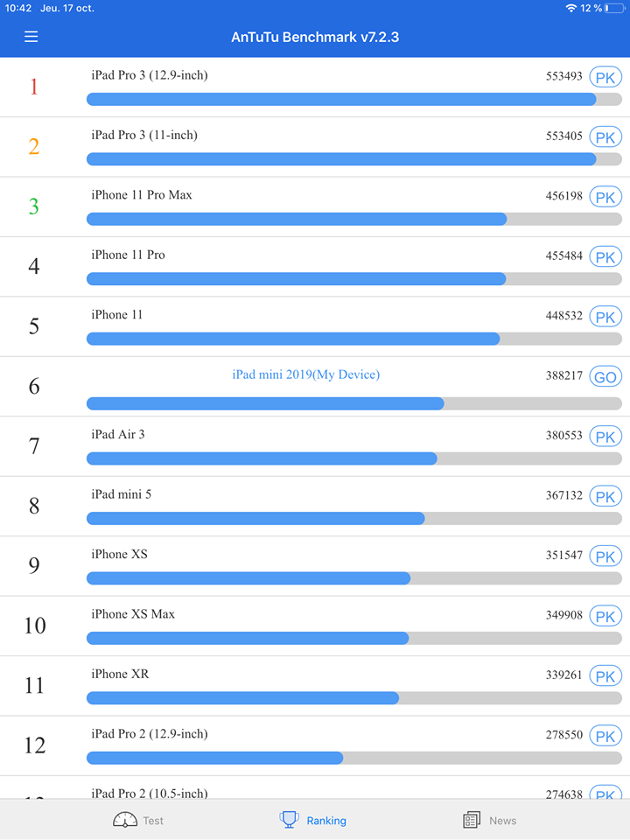Click the iPhone 11 score bar

click(x=353, y=339)
